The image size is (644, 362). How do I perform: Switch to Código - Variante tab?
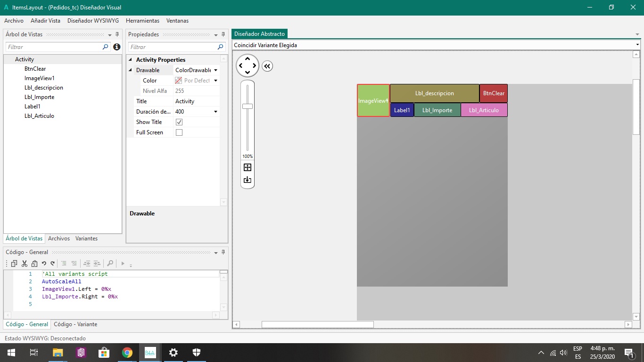[x=75, y=324]
